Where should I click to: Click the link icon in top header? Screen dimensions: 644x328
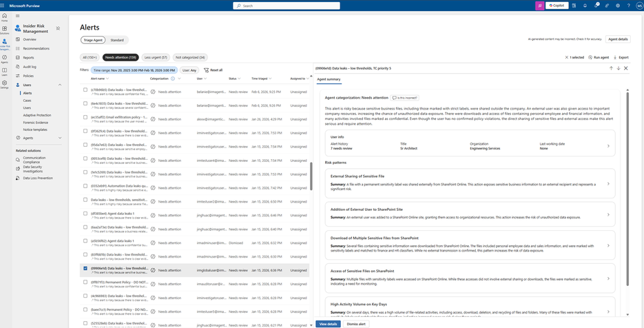click(x=607, y=6)
